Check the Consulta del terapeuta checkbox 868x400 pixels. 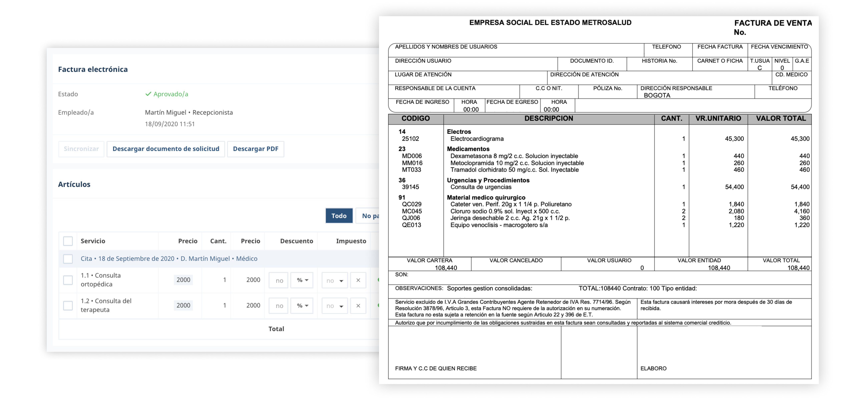click(x=68, y=306)
